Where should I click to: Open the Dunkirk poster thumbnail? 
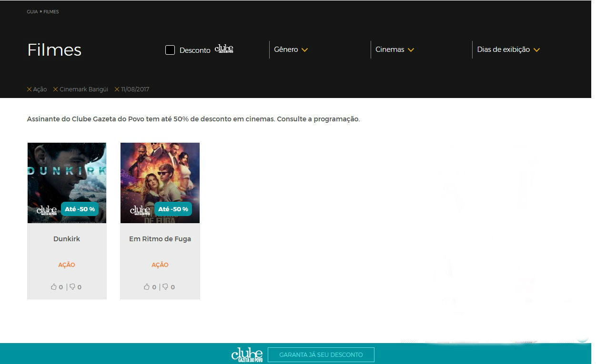click(67, 183)
